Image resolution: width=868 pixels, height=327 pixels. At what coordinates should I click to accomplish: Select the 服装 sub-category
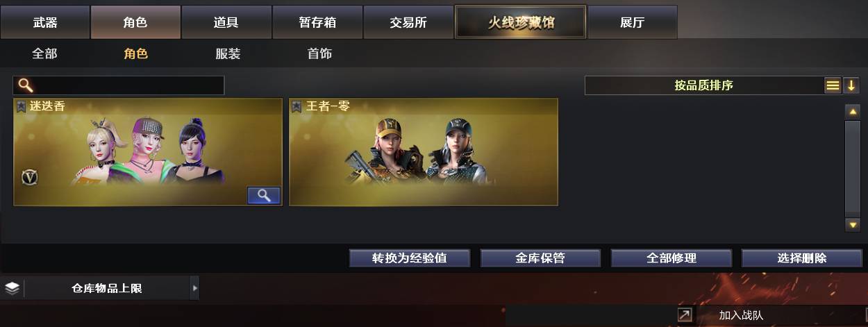coord(228,53)
